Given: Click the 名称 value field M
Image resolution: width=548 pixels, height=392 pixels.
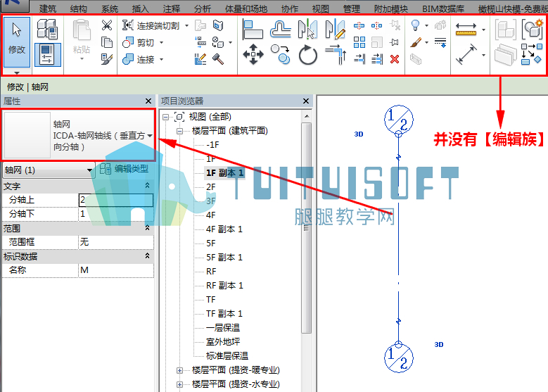Looking at the screenshot, I should [x=115, y=270].
